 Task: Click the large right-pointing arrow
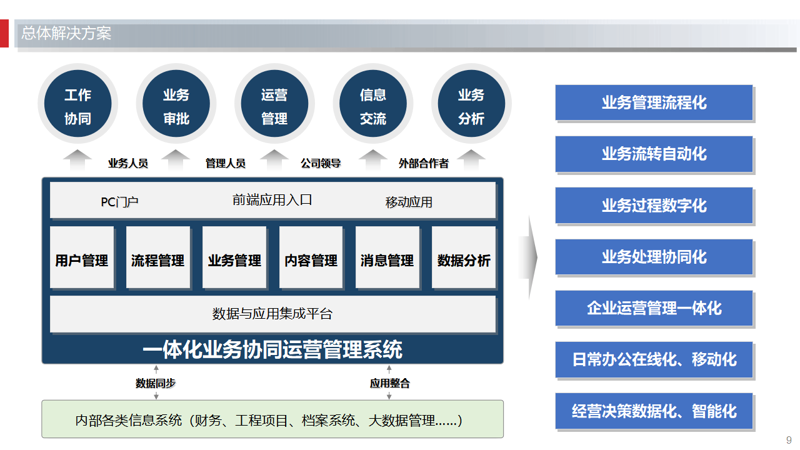tap(529, 258)
